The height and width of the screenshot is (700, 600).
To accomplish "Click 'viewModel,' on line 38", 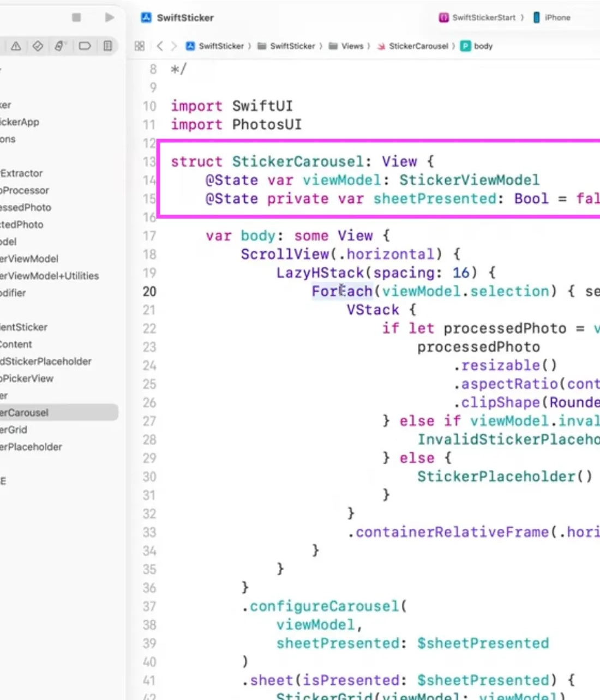I will tap(320, 625).
